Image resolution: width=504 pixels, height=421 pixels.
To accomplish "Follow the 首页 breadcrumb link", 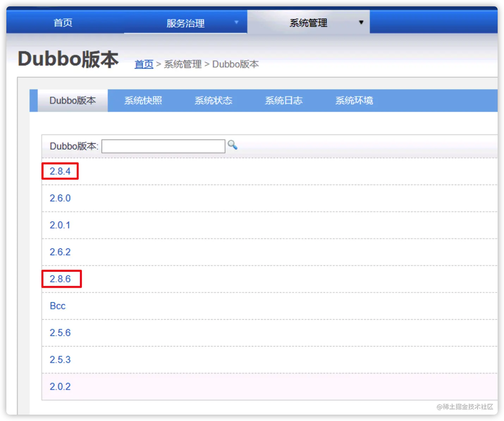I will (144, 64).
